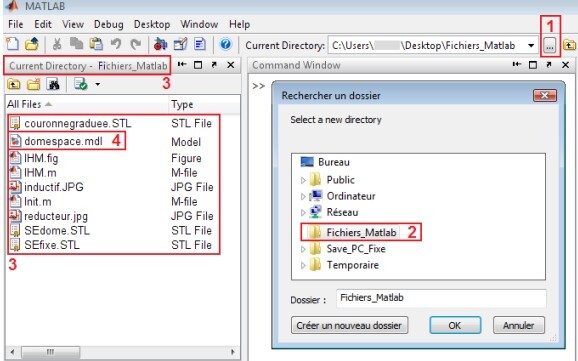Click the Open file toolbar icon
The height and width of the screenshot is (361, 578).
pos(32,44)
